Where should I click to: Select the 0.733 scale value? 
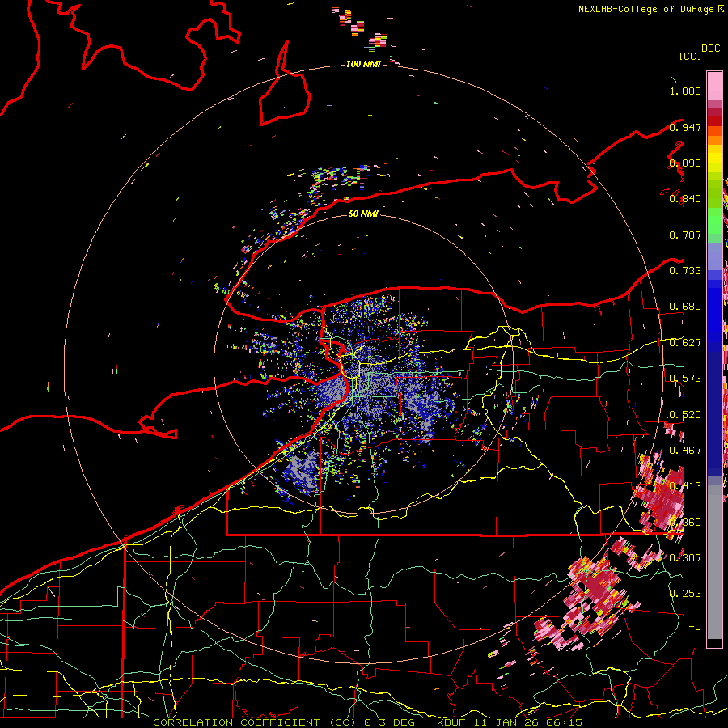[685, 271]
